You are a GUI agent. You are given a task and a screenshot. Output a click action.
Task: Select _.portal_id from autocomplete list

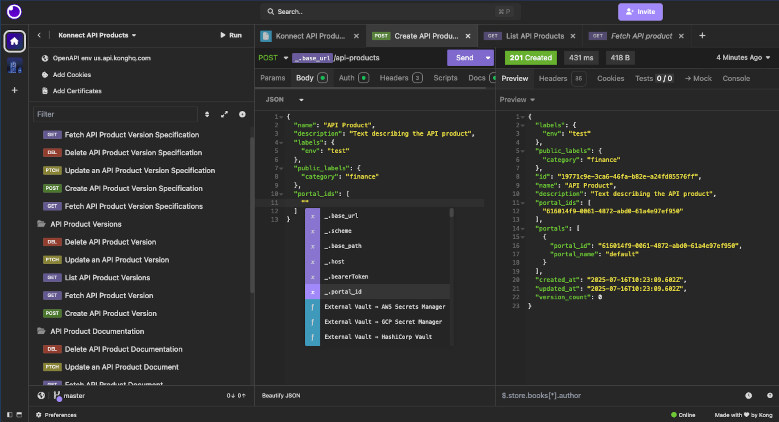[343, 291]
